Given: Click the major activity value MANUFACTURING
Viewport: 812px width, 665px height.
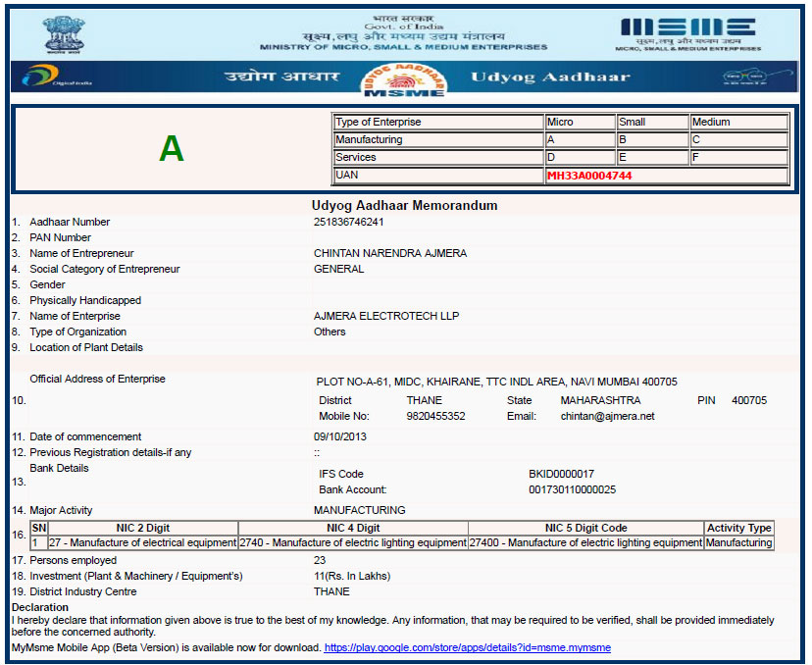Looking at the screenshot, I should tap(359, 510).
